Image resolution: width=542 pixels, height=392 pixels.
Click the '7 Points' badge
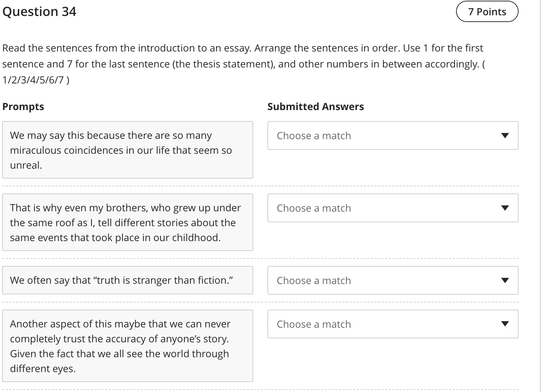[x=487, y=12]
